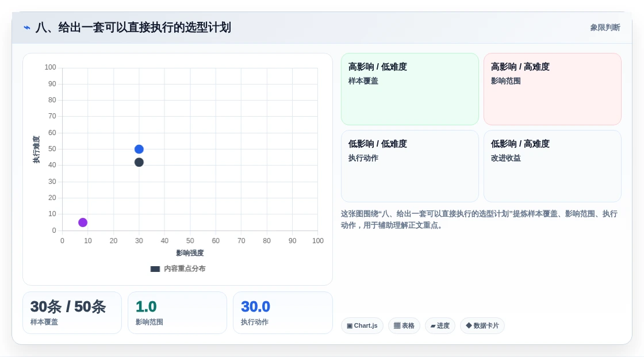The height and width of the screenshot is (357, 644).
Task: Click the 影响范围 text in the red quadrant
Action: point(505,81)
